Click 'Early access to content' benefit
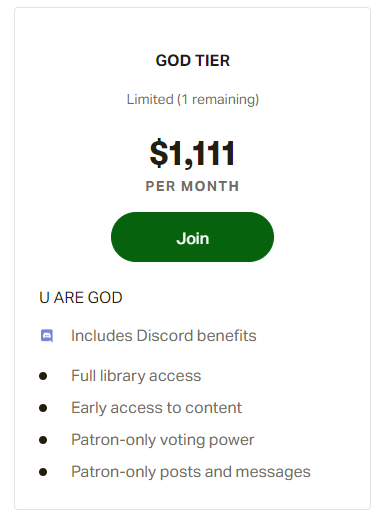 click(157, 408)
